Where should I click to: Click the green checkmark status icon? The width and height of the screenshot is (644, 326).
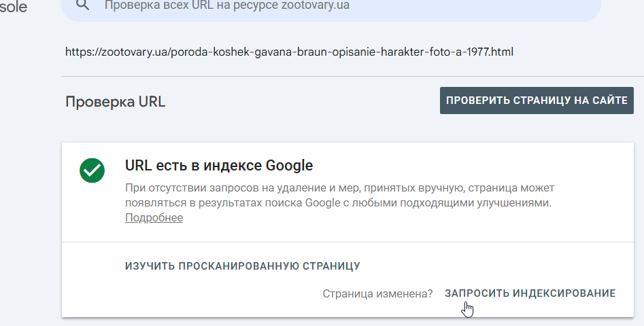coord(92,170)
